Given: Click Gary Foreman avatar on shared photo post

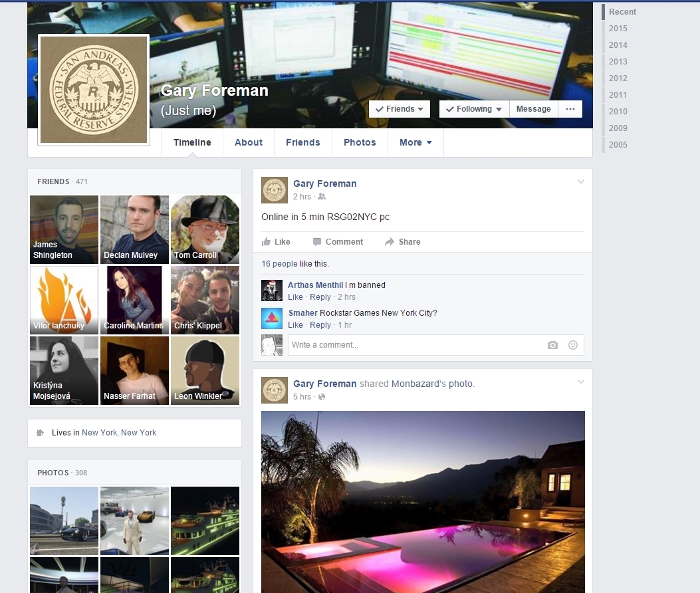Looking at the screenshot, I should point(274,390).
